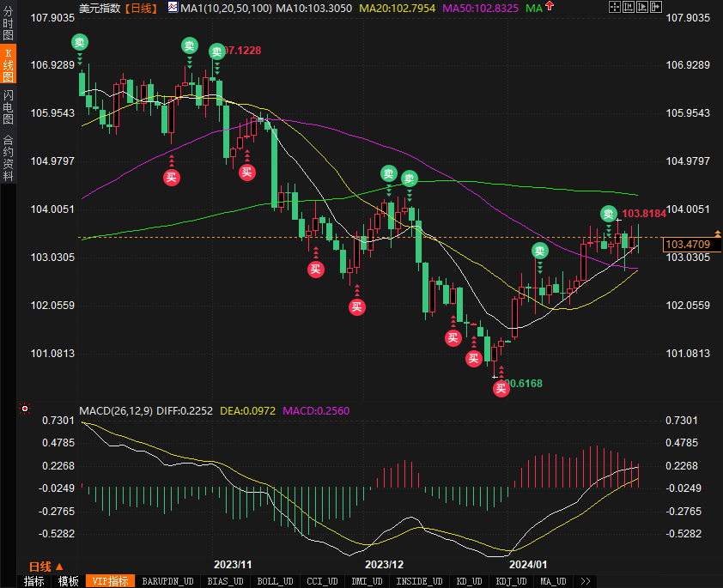The width and height of the screenshot is (723, 588).
Task: Click the red 买 marker near 100.6168 low
Action: (501, 389)
